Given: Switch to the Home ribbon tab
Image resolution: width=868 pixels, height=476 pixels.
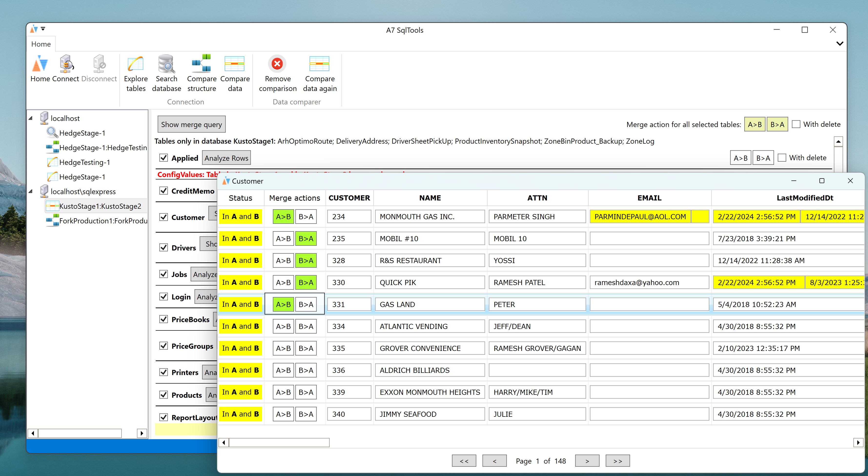Looking at the screenshot, I should tap(41, 44).
